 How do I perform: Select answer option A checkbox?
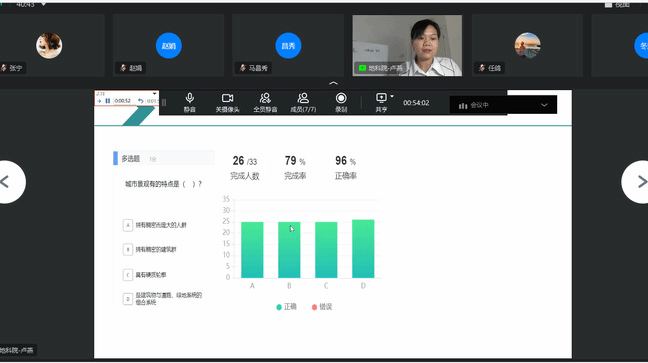(128, 225)
